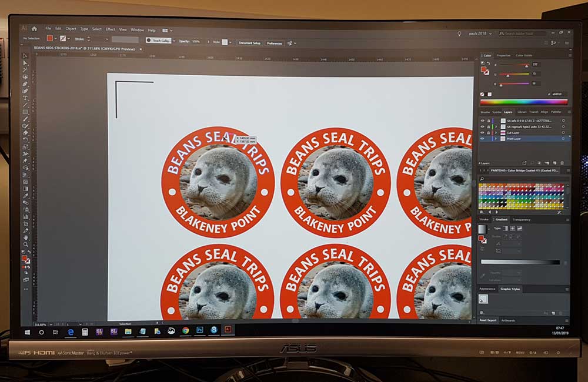Click the Home icon beside Ai logo

35,28
